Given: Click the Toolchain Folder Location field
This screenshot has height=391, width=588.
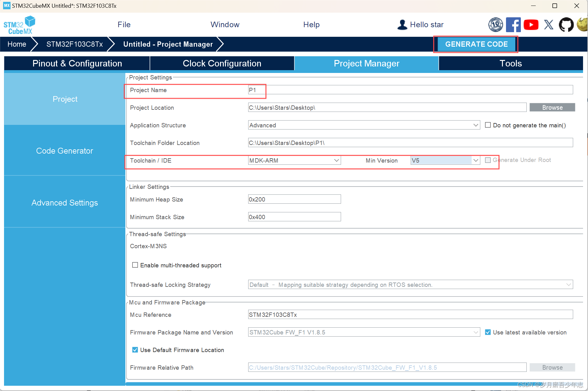Looking at the screenshot, I should pyautogui.click(x=410, y=143).
